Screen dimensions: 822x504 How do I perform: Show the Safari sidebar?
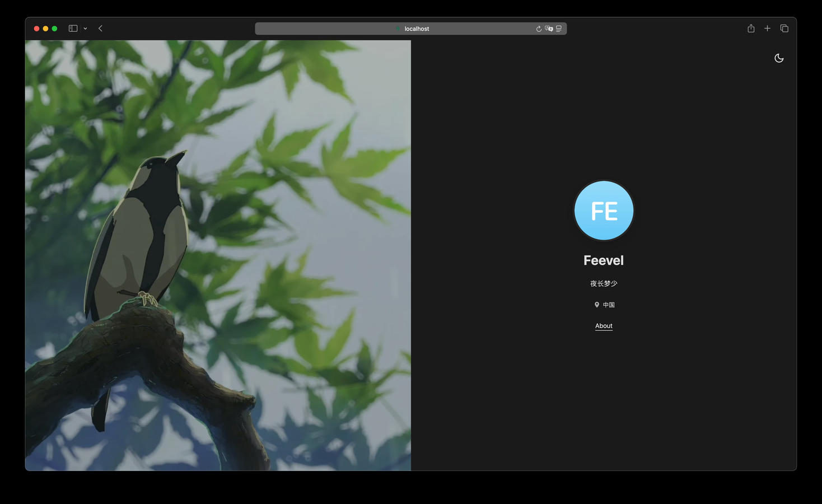tap(73, 29)
